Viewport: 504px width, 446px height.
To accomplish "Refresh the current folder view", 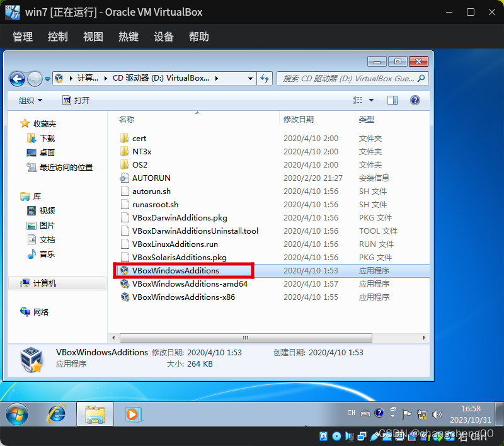I will pyautogui.click(x=265, y=78).
